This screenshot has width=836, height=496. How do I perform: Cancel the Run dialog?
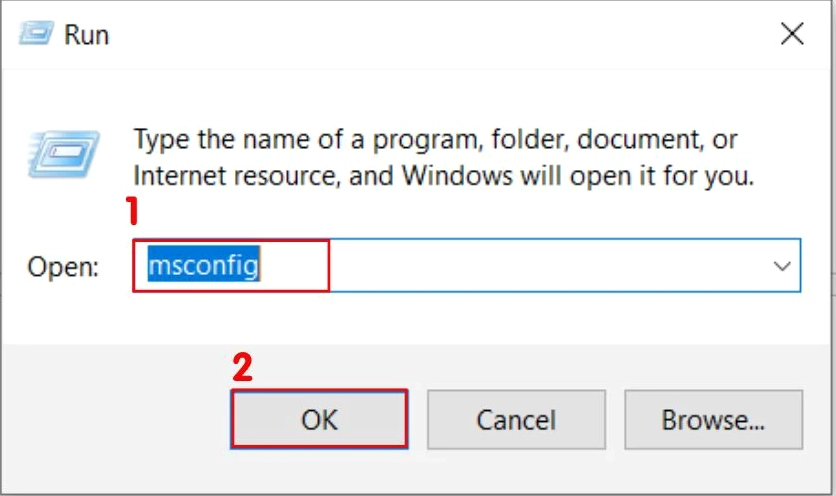point(515,419)
